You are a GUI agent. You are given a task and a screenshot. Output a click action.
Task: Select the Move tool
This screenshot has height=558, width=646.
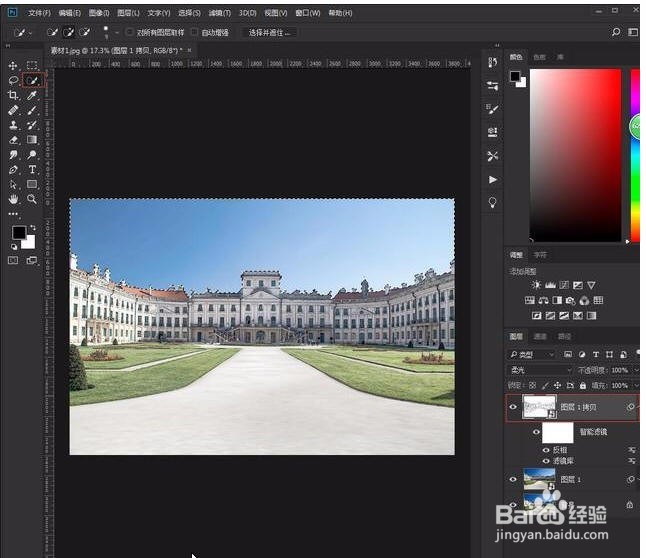pos(13,66)
